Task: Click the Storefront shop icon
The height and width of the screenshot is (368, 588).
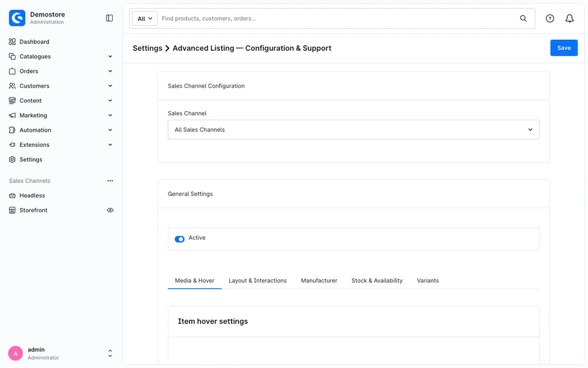Action: [x=12, y=210]
